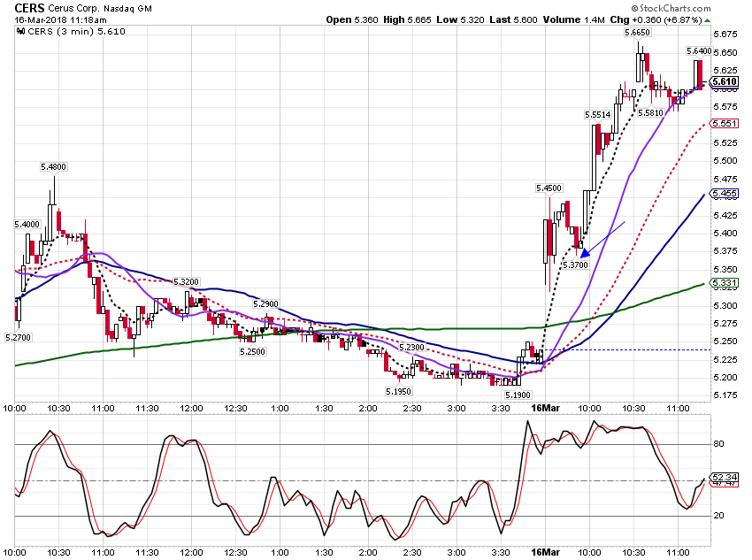The image size is (752, 560).
Task: Click the Last 5.600 value in header
Action: [x=513, y=19]
